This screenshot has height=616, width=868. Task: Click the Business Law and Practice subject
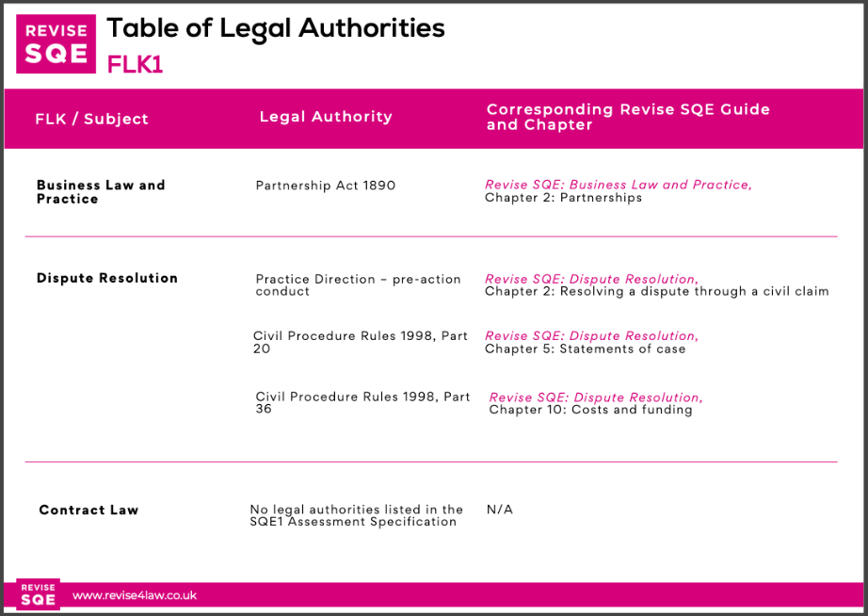coord(101,192)
